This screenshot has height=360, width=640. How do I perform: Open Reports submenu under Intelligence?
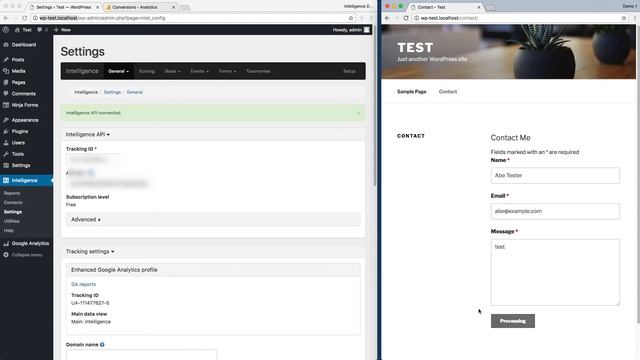(12, 193)
